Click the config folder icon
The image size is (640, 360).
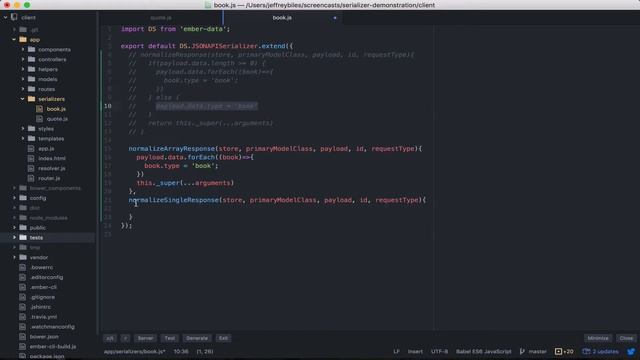(23, 198)
